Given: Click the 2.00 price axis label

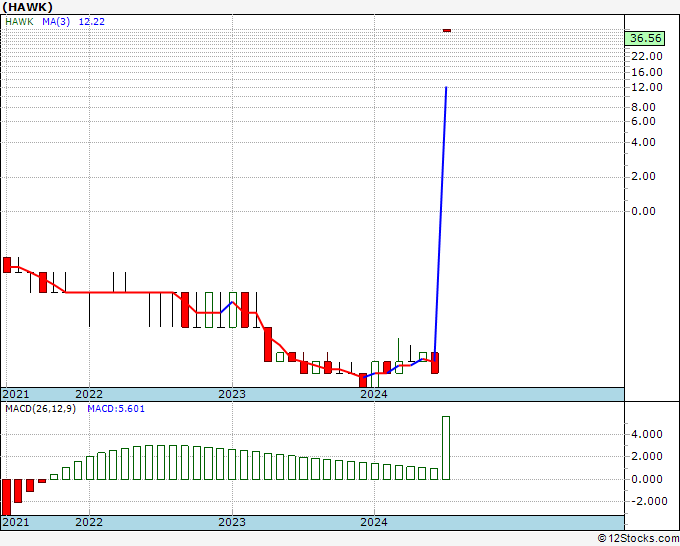Looking at the screenshot, I should (644, 177).
